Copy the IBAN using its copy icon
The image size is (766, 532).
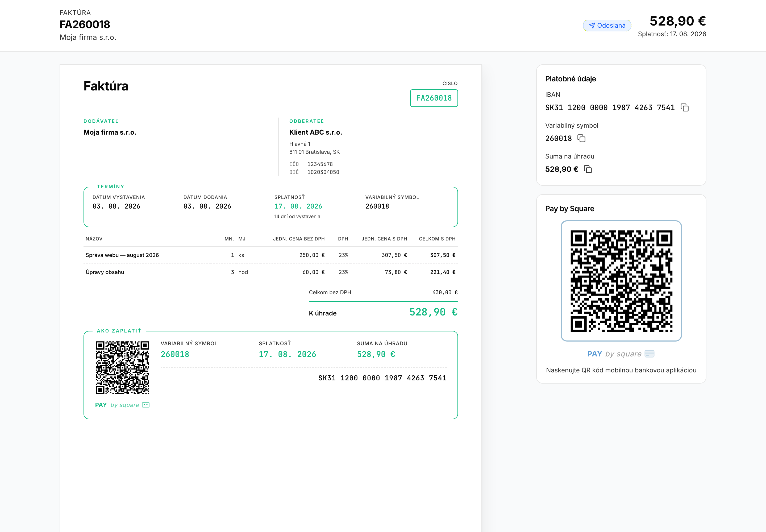[685, 108]
